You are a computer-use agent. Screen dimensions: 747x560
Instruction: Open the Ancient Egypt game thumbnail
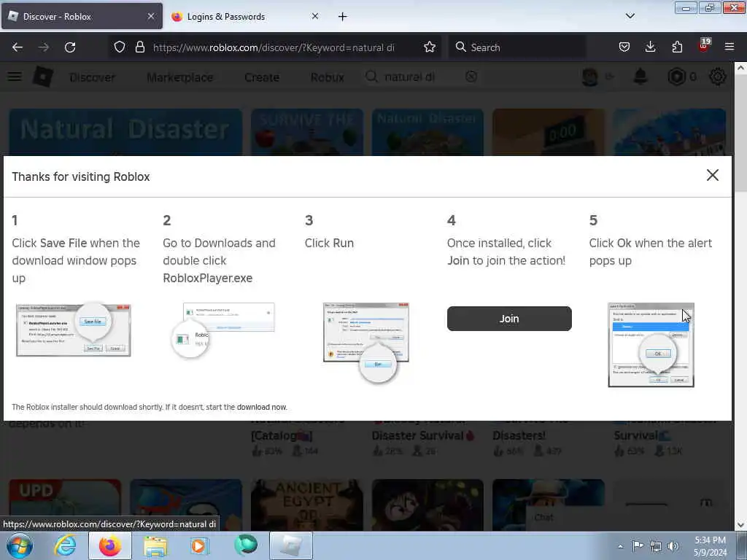[307, 505]
